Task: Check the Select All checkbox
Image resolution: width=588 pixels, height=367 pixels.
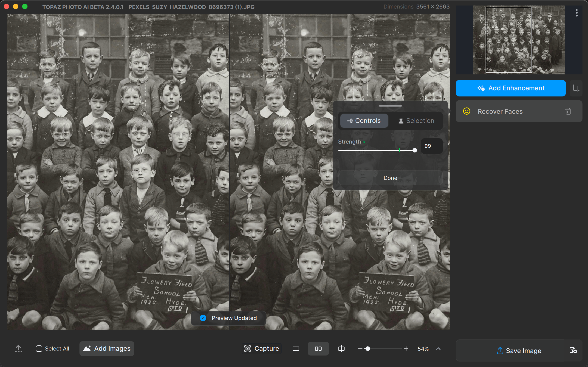Action: click(x=39, y=349)
